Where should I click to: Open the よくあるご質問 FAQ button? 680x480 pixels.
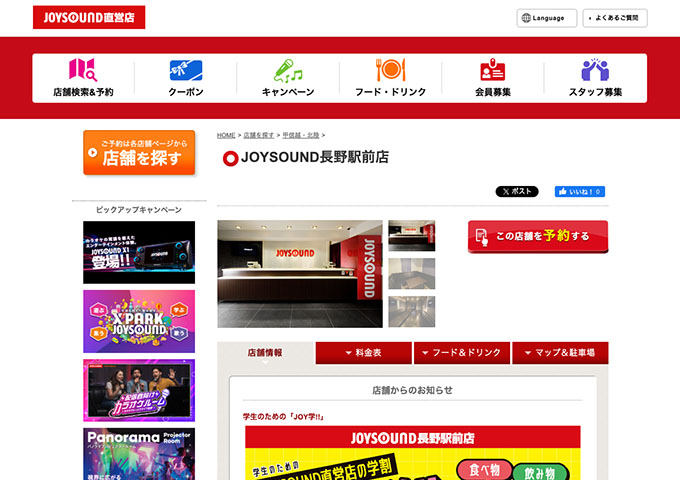(615, 18)
